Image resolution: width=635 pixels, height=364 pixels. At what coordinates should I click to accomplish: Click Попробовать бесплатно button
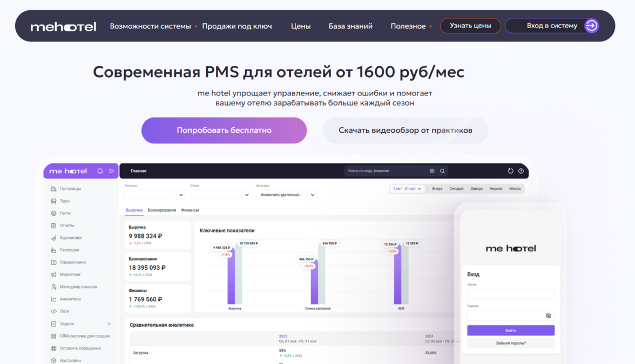click(x=224, y=131)
